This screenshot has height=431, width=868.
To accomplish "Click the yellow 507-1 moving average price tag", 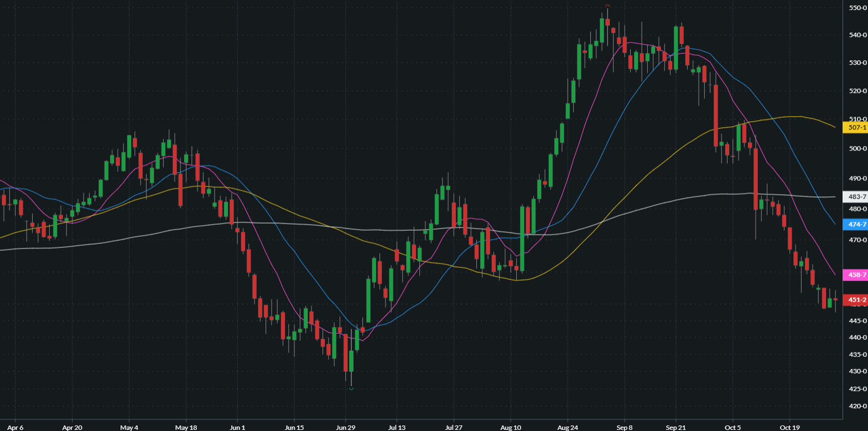I will (855, 128).
